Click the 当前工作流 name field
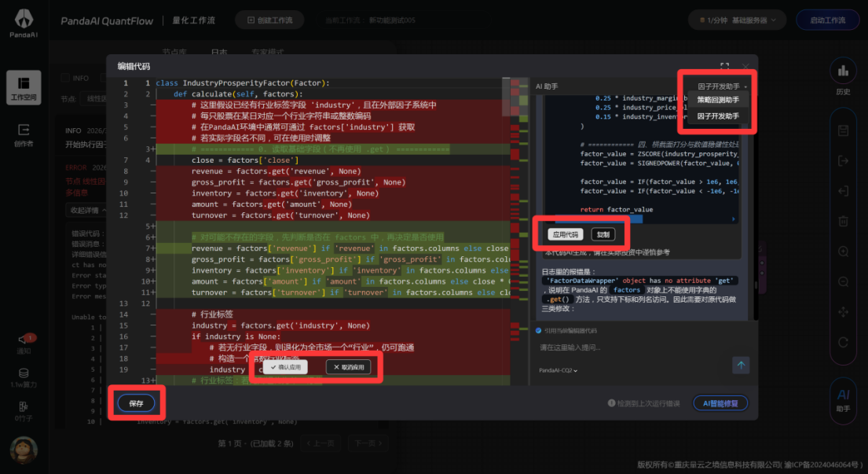The image size is (868, 474). pyautogui.click(x=403, y=20)
